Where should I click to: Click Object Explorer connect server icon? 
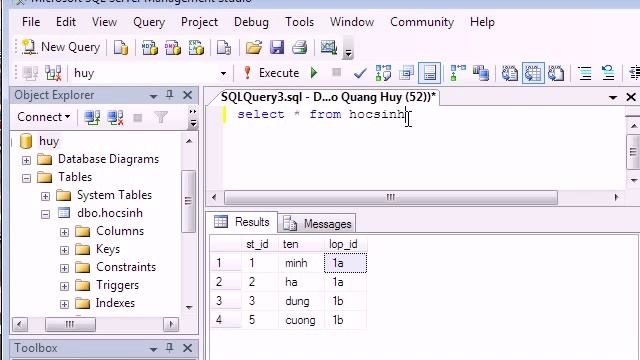pos(92,118)
